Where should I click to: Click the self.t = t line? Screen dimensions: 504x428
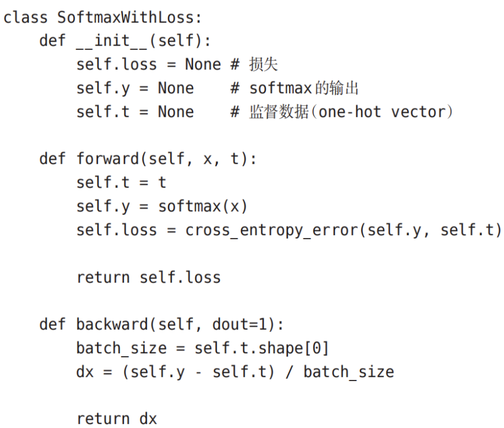coord(121,182)
